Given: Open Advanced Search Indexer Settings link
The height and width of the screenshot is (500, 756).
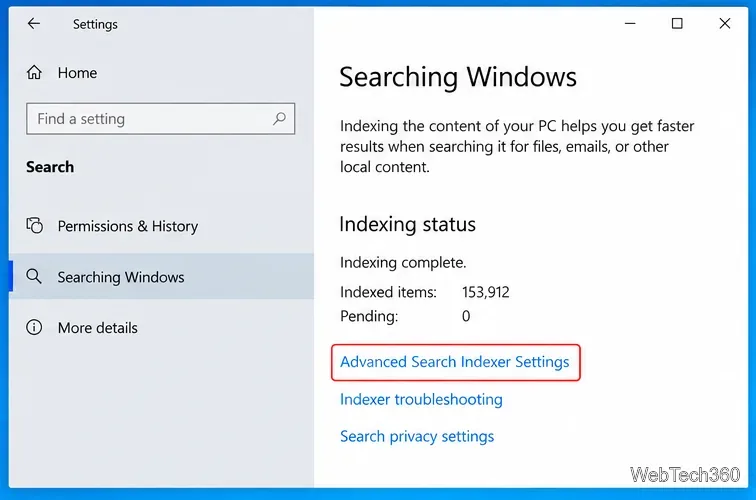Looking at the screenshot, I should click(455, 362).
